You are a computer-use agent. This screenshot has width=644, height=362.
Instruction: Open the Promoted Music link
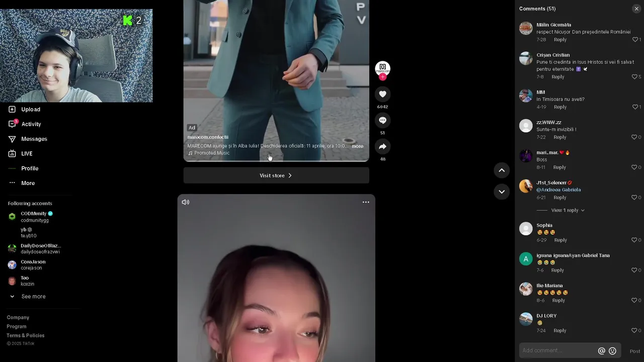[x=209, y=153]
